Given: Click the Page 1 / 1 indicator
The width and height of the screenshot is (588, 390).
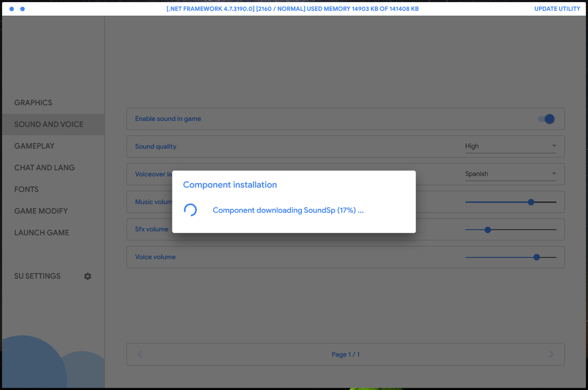Looking at the screenshot, I should tap(346, 354).
